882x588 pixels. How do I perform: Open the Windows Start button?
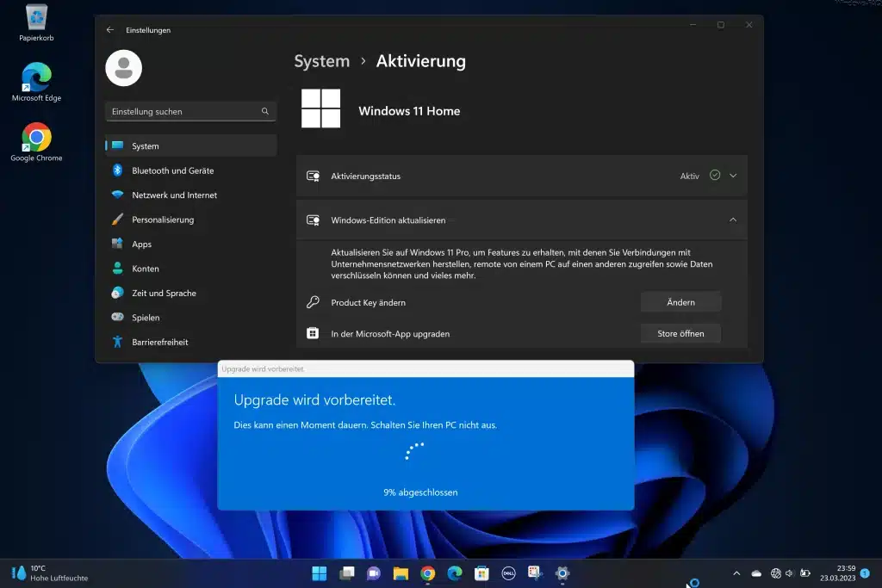(x=320, y=573)
